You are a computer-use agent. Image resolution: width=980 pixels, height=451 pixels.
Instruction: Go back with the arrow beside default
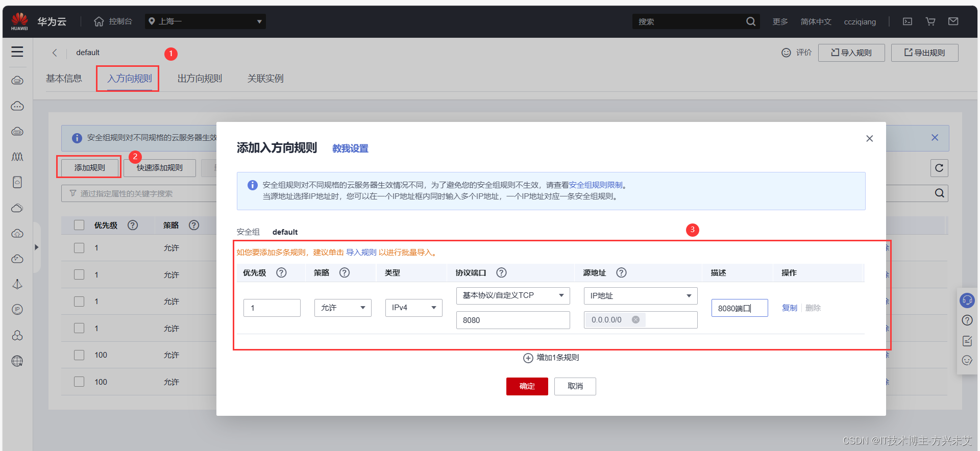55,53
